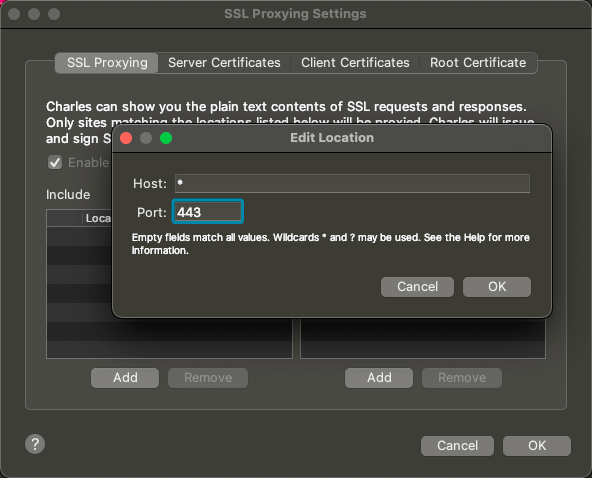
Task: Click the Host input field
Action: (352, 183)
